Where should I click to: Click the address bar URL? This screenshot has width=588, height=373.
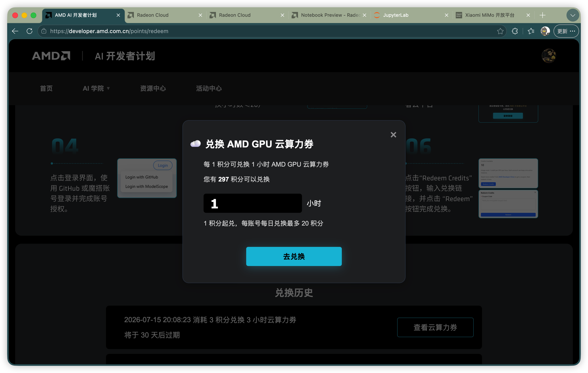[x=109, y=31]
